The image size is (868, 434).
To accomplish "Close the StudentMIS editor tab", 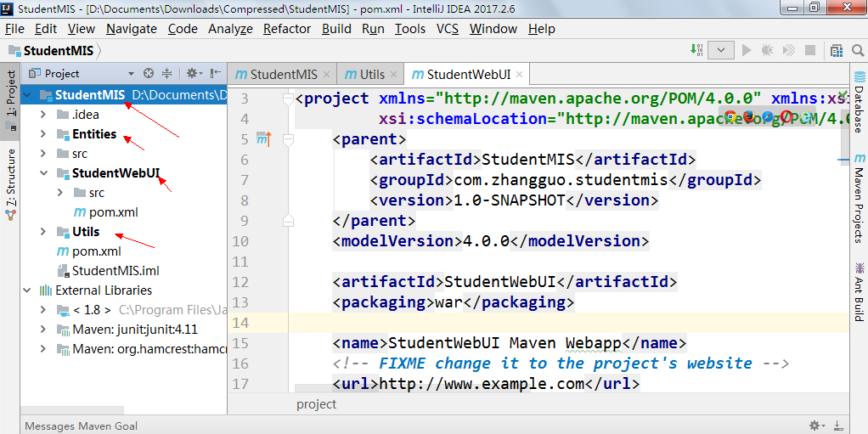I will click(327, 74).
